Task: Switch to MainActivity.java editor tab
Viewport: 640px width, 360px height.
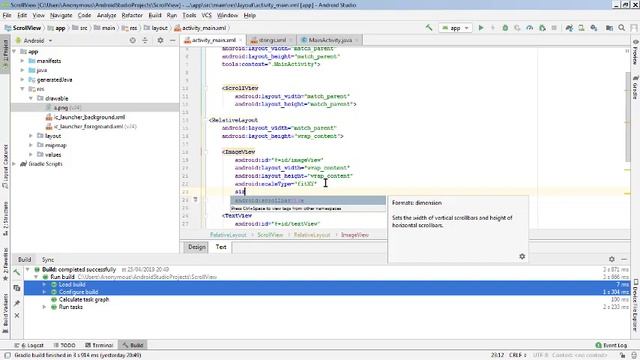Action: click(x=330, y=40)
